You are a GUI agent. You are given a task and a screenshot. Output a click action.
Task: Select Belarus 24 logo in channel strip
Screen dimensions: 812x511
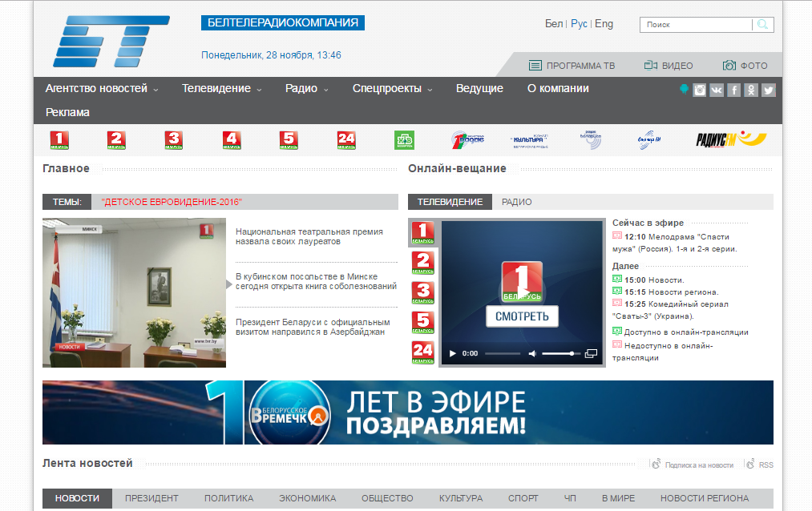coord(346,140)
